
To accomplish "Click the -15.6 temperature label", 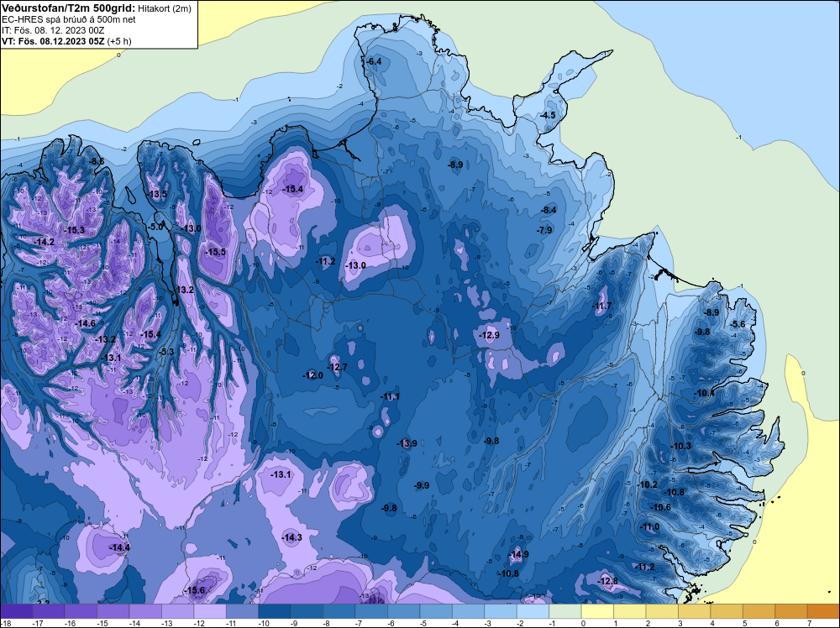I will tap(195, 590).
